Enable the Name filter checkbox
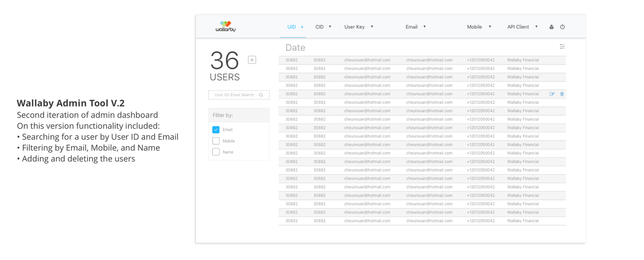The image size is (644, 260). click(x=216, y=152)
